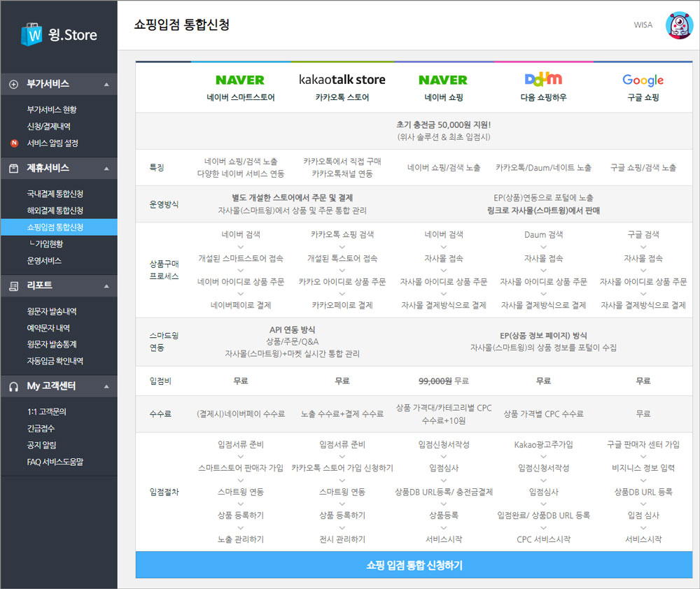Click the 부가서비스 section header
This screenshot has height=589, width=700.
pyautogui.click(x=59, y=85)
